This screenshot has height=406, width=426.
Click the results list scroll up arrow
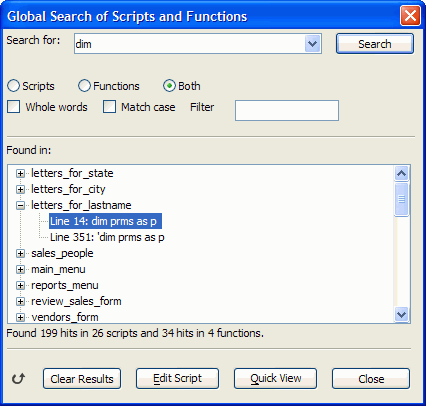(x=401, y=173)
